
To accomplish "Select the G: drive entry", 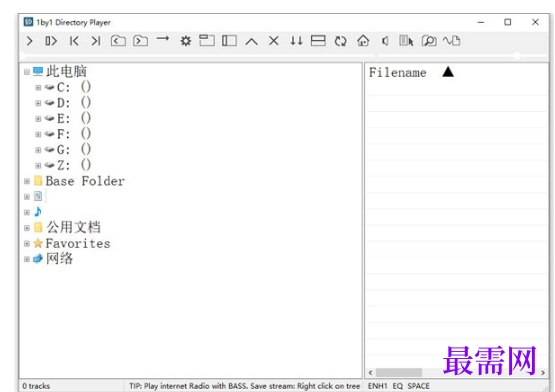I will 74,149.
